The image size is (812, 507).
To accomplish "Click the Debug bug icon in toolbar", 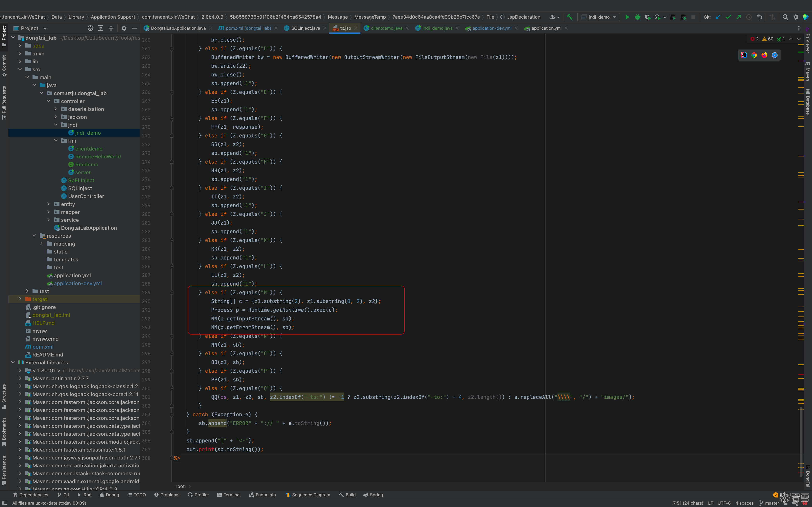I will 637,17.
